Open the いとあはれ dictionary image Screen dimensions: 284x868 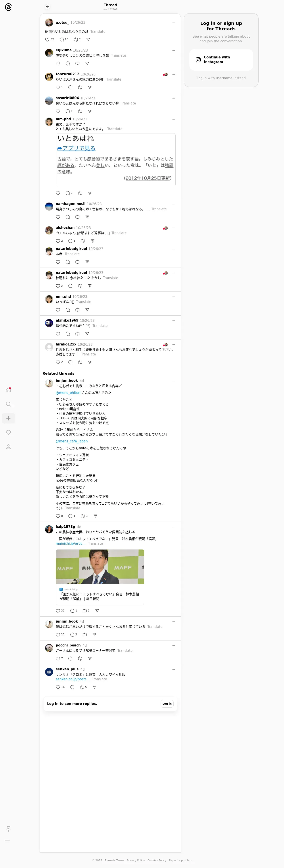115,160
